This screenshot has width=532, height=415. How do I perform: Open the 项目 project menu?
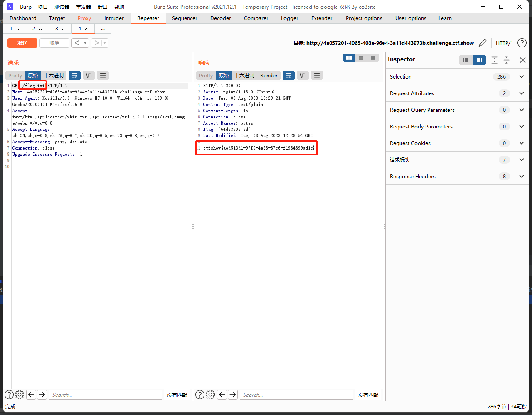tap(43, 7)
